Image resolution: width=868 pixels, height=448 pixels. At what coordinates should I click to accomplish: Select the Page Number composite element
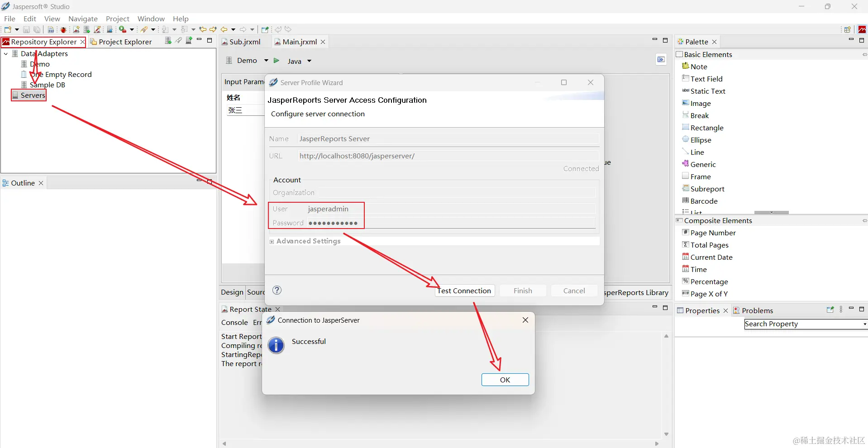(x=709, y=233)
